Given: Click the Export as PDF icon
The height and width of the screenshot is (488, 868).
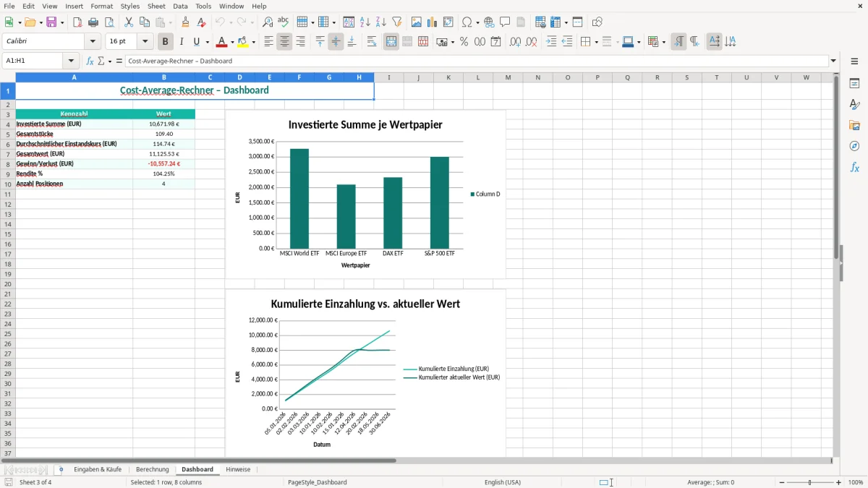Looking at the screenshot, I should point(77,22).
